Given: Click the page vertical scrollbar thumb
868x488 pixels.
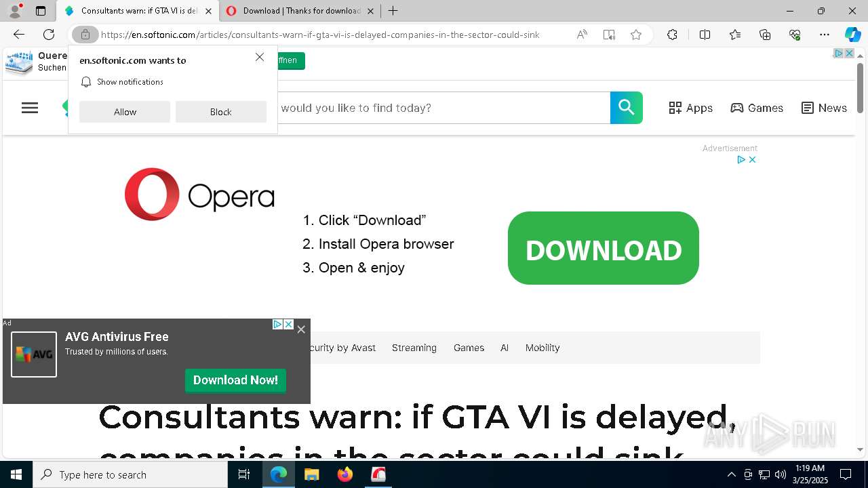Looking at the screenshot, I should point(861,87).
